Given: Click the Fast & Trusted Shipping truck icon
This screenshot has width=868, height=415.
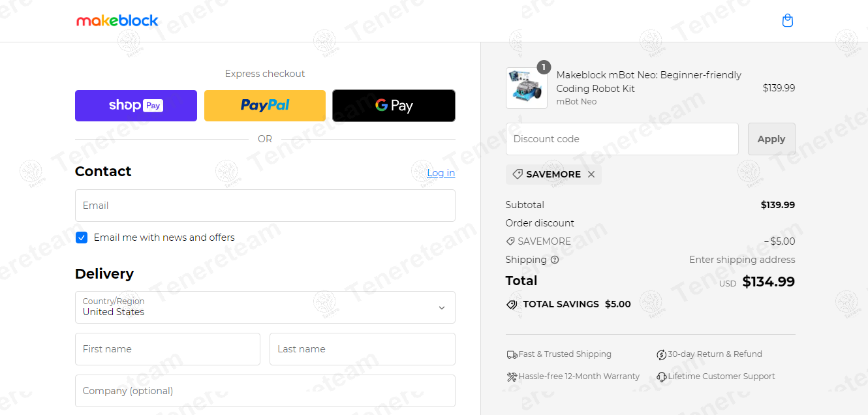Looking at the screenshot, I should tap(512, 355).
